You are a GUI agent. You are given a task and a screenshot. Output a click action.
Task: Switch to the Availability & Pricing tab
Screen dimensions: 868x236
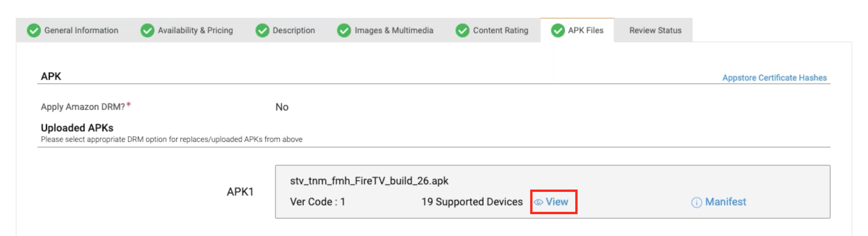point(187,30)
